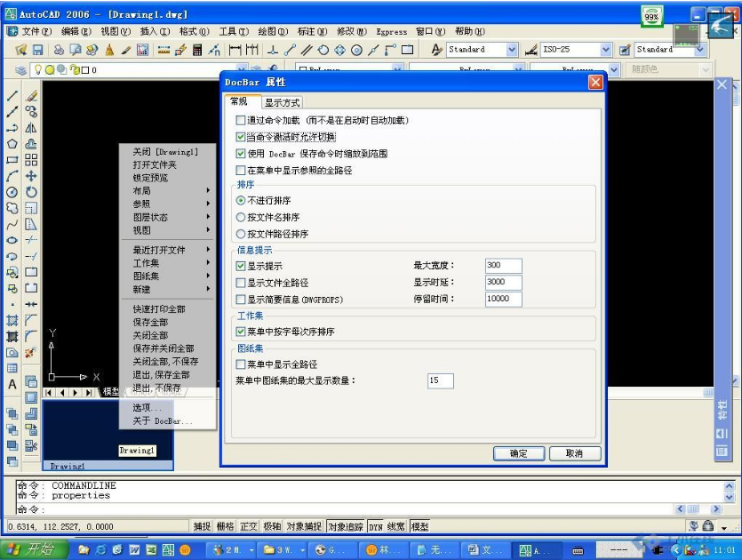
Task: Enable show DWGPROPS summary info checkbox
Action: coord(241,300)
